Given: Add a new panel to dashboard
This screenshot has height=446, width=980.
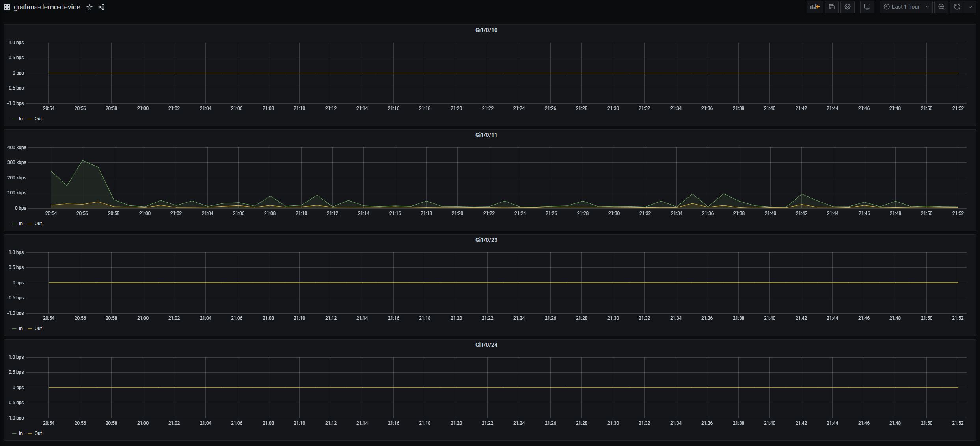Looking at the screenshot, I should click(814, 7).
